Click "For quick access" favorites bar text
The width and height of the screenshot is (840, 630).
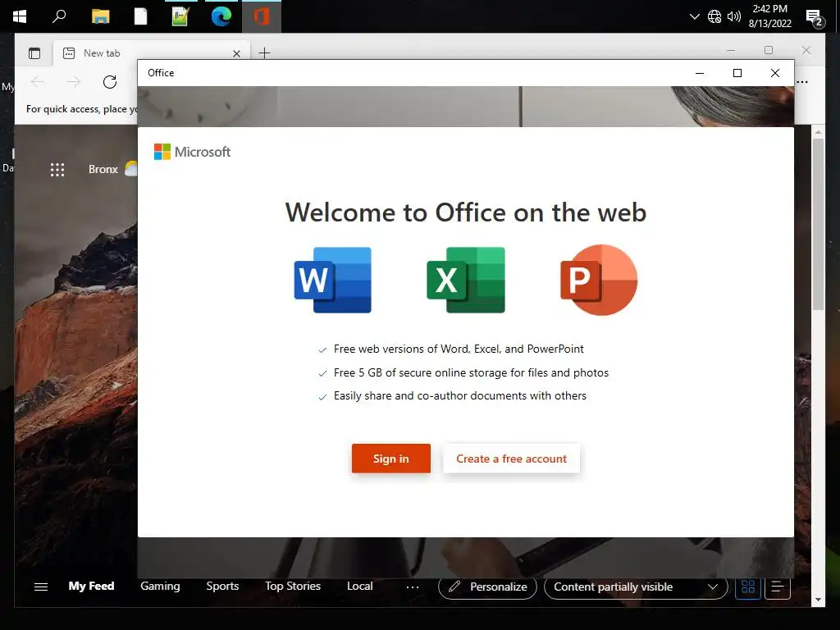pyautogui.click(x=81, y=109)
